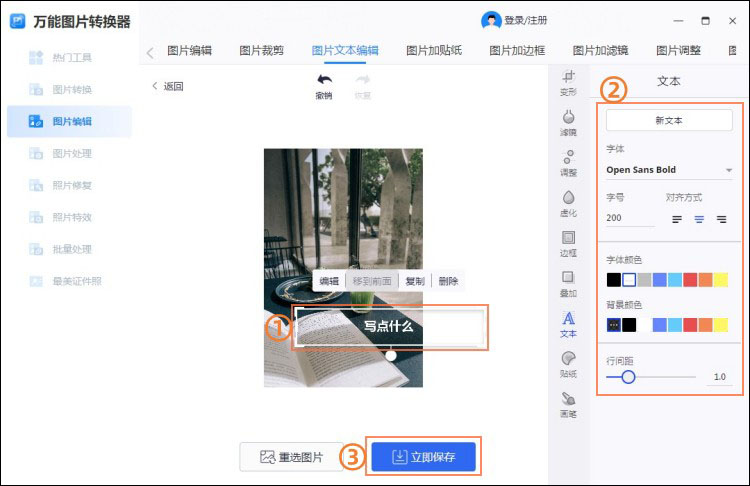
Task: Click the user avatar icon
Action: (x=491, y=21)
